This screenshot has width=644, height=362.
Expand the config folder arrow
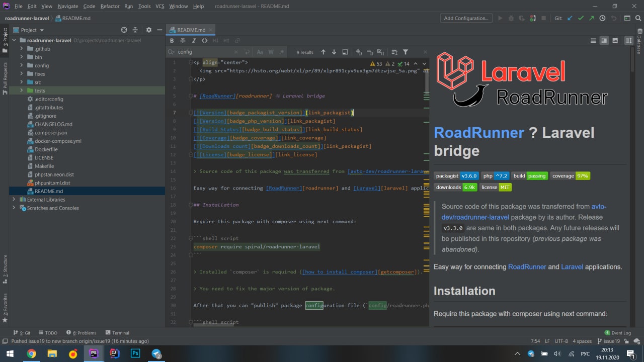[x=22, y=65]
